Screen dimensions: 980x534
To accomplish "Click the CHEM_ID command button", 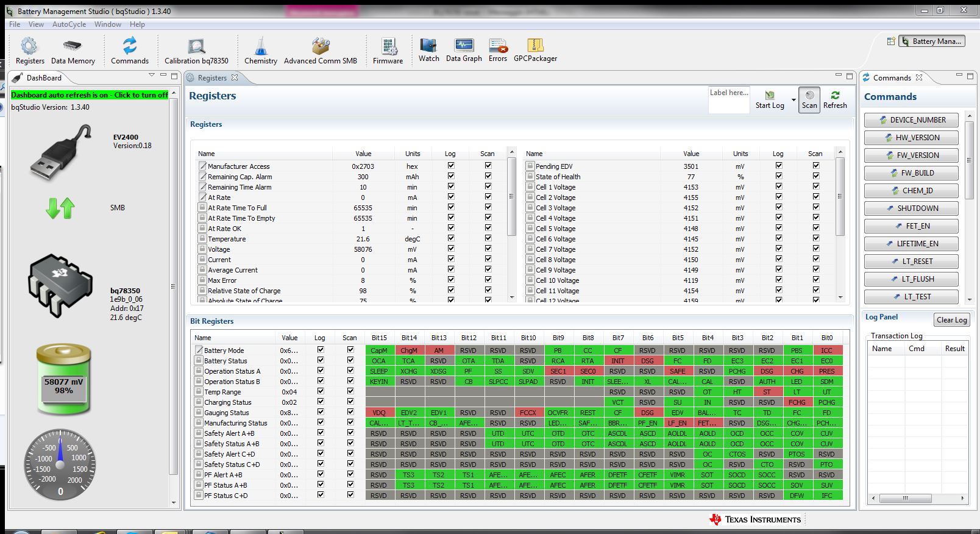I will pos(911,191).
